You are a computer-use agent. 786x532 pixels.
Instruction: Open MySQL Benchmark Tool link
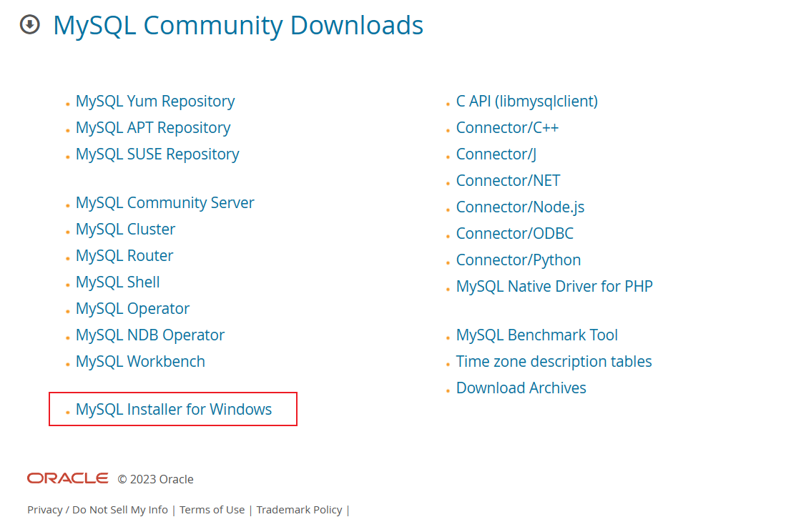[x=537, y=335]
